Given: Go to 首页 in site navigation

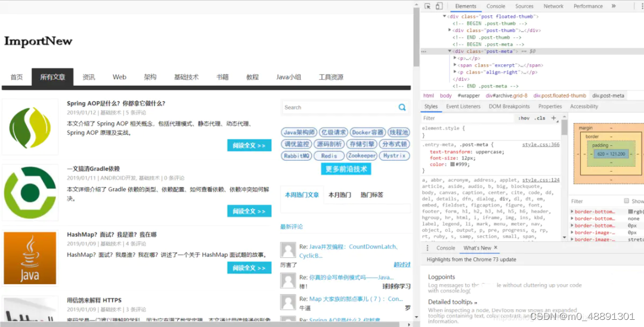Looking at the screenshot, I should [x=17, y=77].
